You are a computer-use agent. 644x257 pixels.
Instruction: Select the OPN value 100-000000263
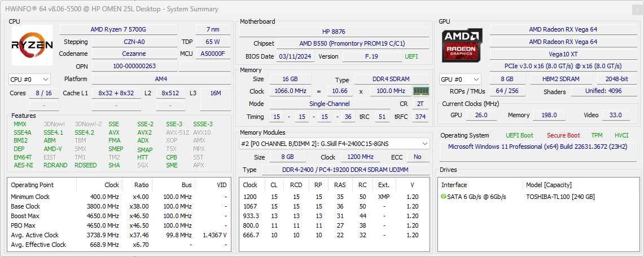point(134,66)
